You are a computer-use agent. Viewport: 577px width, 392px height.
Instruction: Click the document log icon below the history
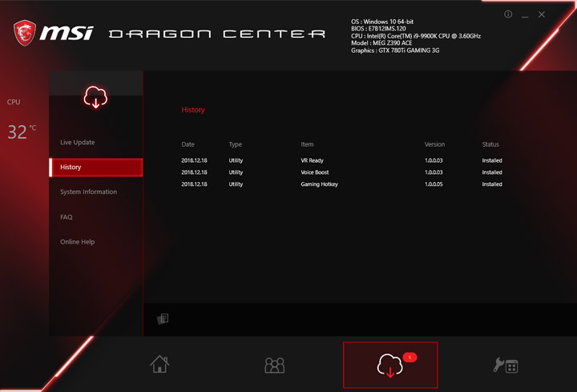[163, 319]
